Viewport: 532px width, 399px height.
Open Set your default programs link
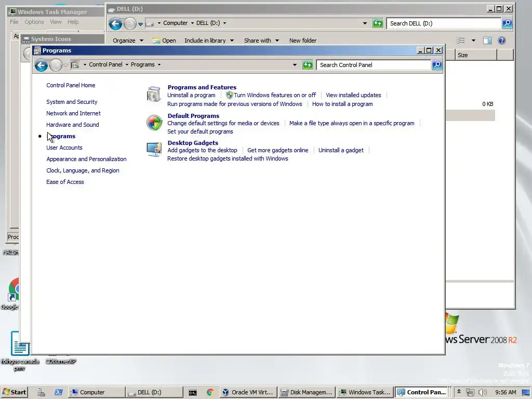[x=200, y=131]
